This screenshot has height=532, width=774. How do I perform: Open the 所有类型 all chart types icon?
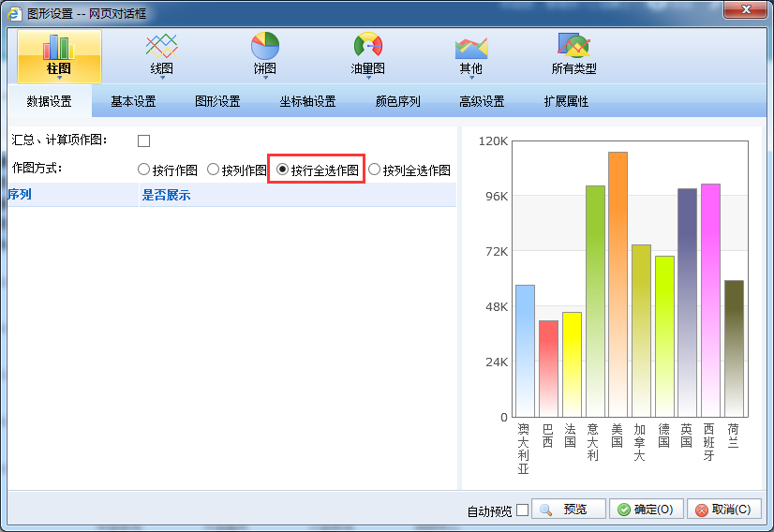coord(573,45)
